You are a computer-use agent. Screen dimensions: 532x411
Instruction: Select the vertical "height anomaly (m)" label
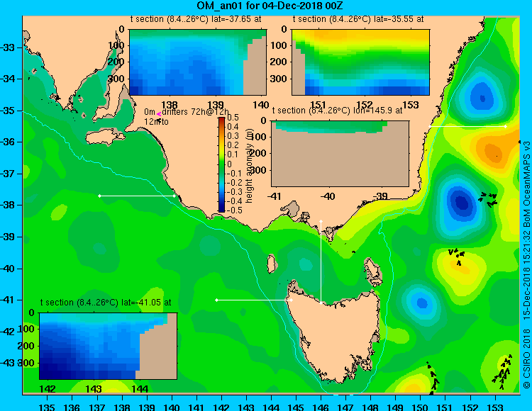tap(250, 165)
